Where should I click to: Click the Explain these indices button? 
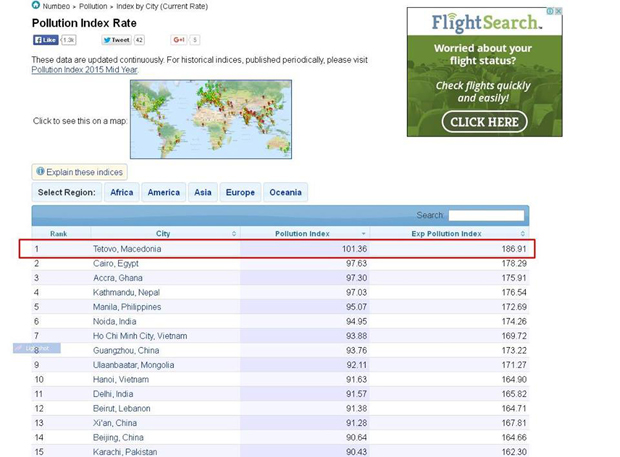pos(79,172)
